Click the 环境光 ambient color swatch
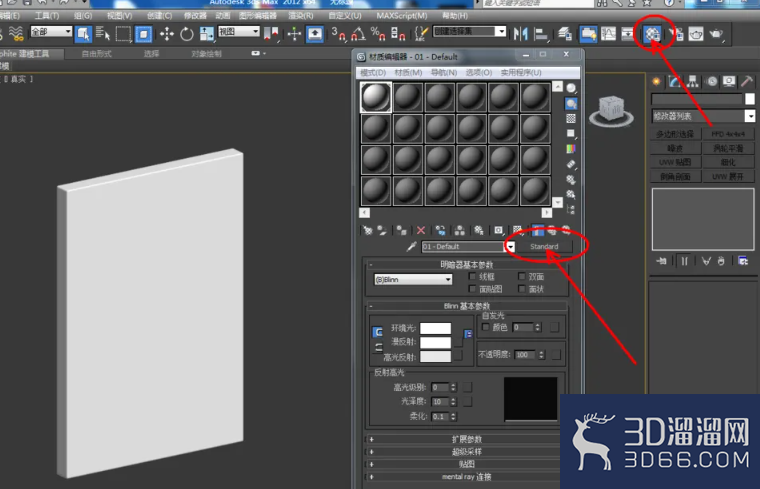Image resolution: width=760 pixels, height=489 pixels. (x=435, y=328)
